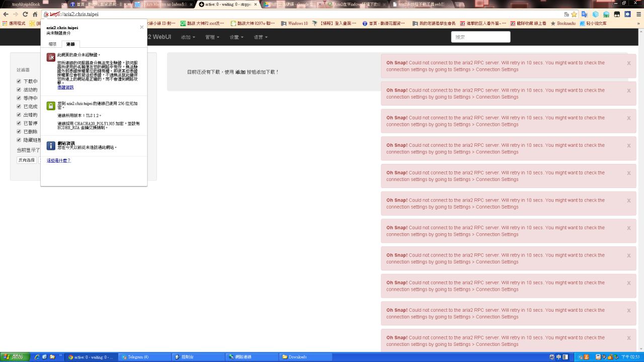Open the browser home page icon
Viewport: 644px width, 362px height.
pos(35,15)
